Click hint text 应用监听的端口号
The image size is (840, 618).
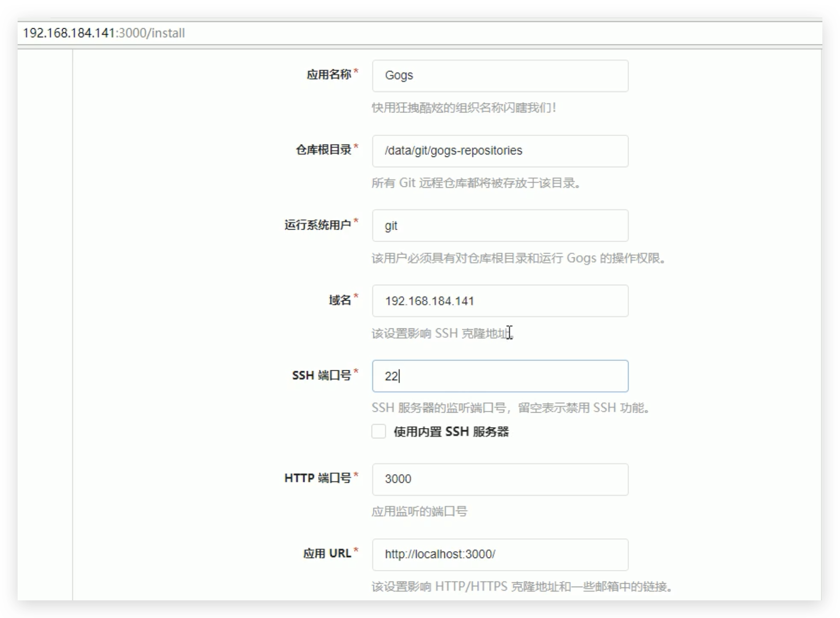pyautogui.click(x=420, y=511)
